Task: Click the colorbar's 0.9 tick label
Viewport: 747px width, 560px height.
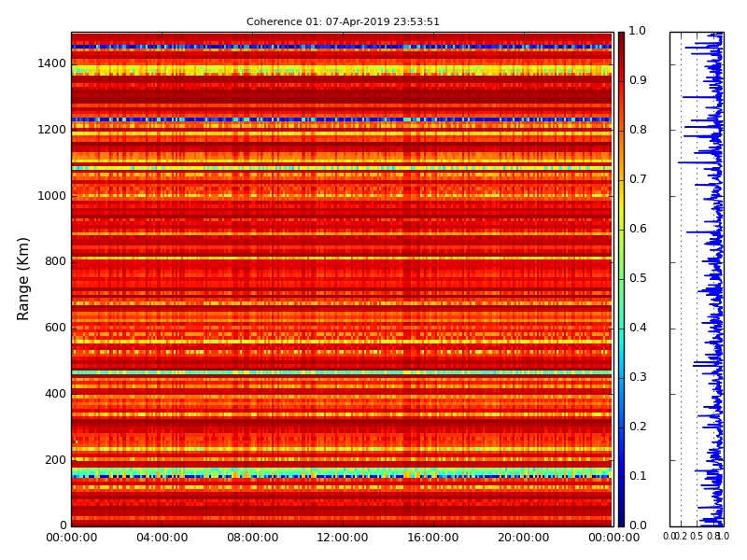Action: click(638, 80)
